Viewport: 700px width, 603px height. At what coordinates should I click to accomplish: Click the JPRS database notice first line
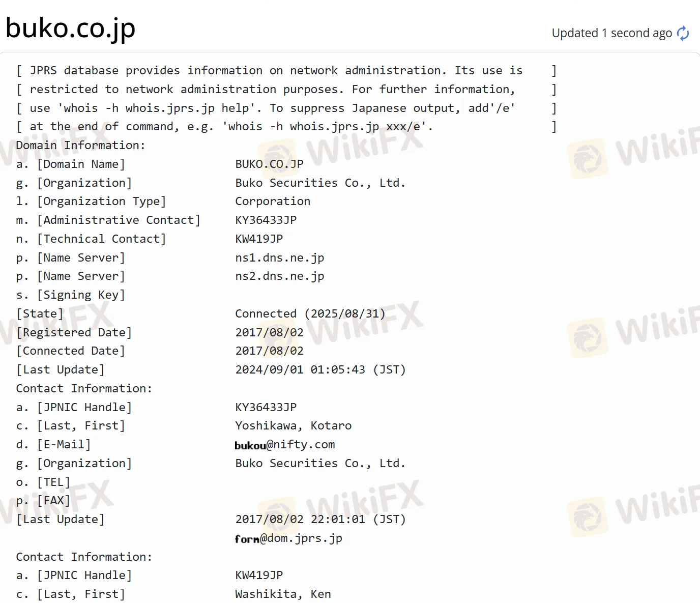click(286, 70)
